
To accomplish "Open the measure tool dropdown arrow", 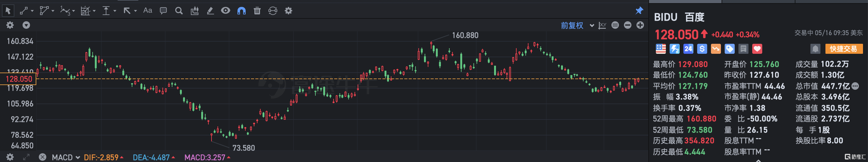I will 115,11.
